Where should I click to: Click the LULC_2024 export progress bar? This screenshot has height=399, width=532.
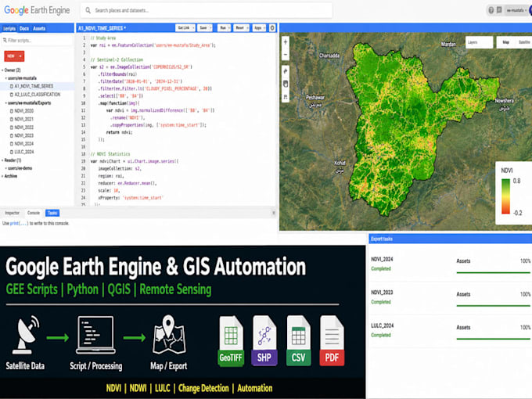pyautogui.click(x=494, y=339)
